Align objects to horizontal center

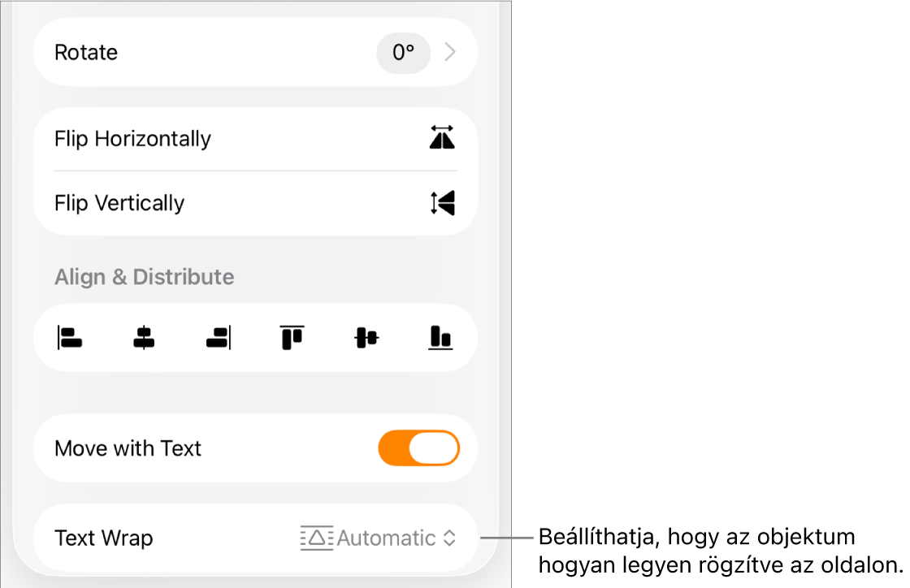144,338
